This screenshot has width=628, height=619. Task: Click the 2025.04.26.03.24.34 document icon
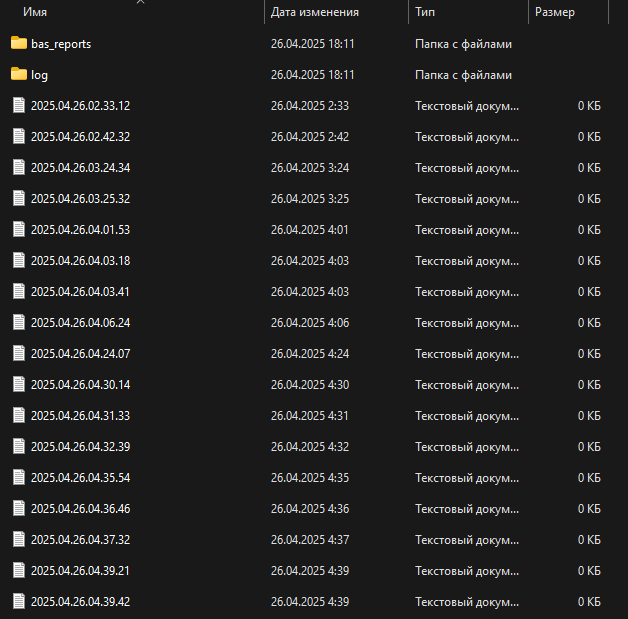[18, 168]
